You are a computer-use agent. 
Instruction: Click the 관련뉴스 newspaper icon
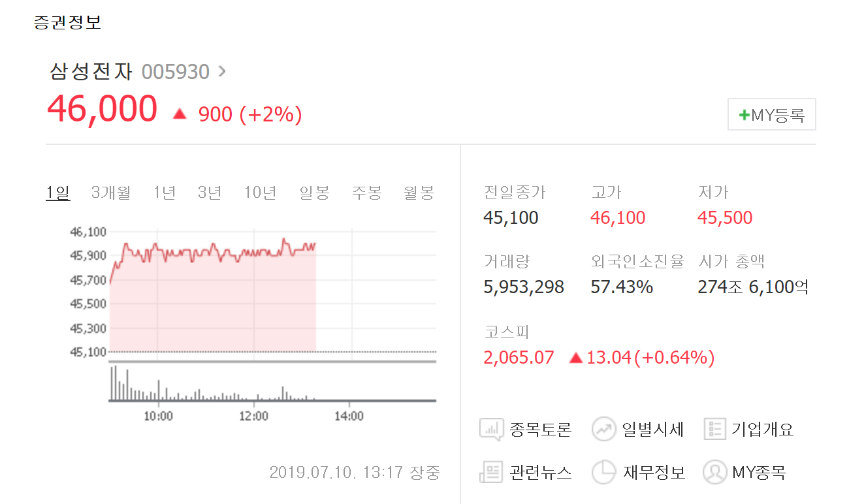(x=490, y=472)
